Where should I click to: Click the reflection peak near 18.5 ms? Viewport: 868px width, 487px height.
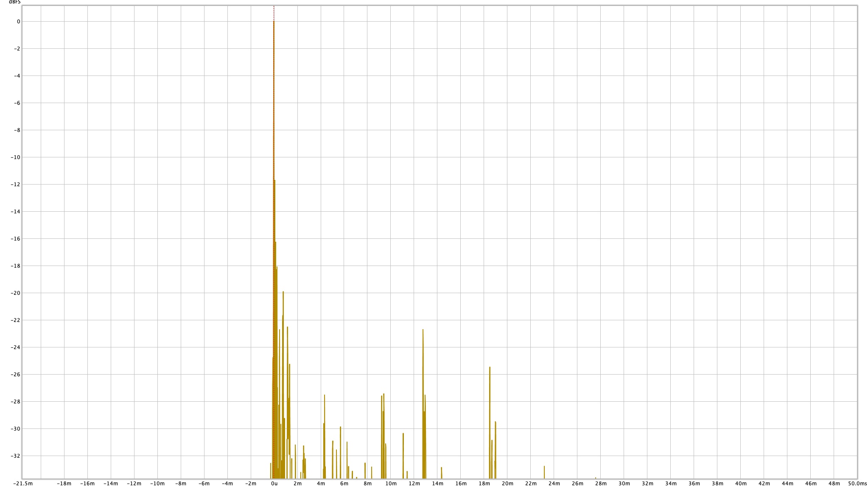[490, 368]
